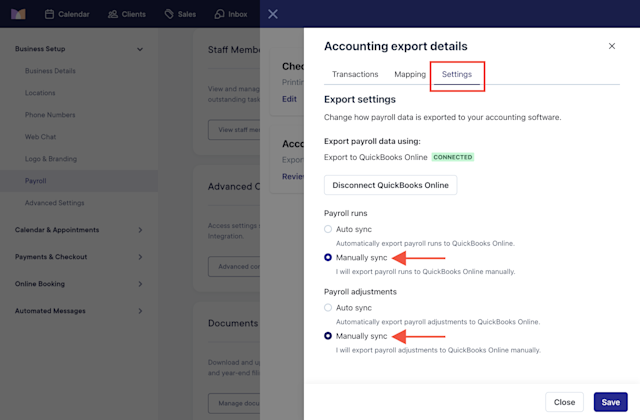Switch to the Transactions tab

coord(355,74)
